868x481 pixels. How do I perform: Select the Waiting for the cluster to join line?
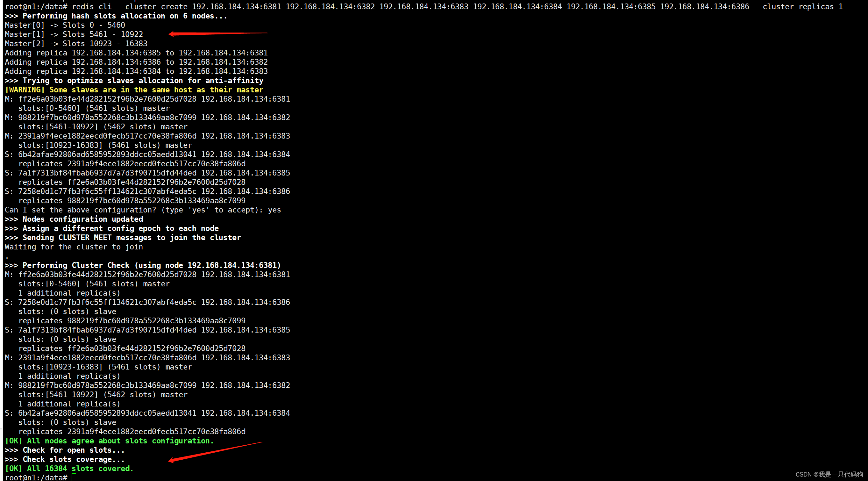coord(74,247)
